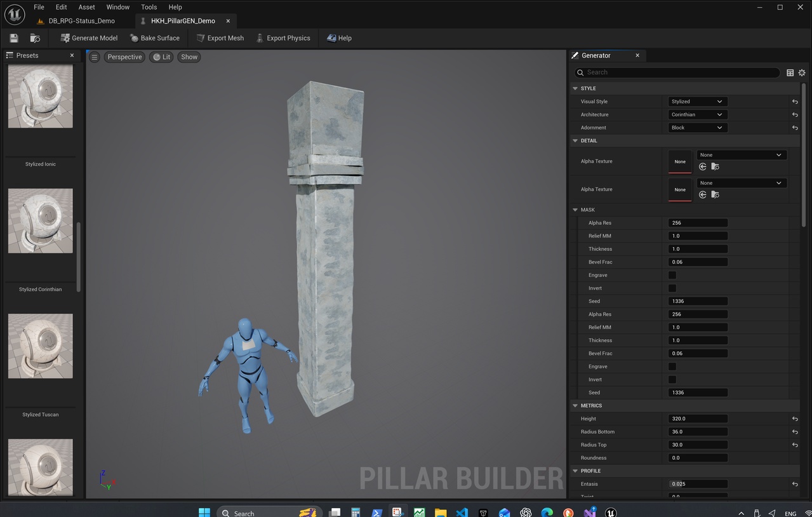
Task: Open the Generator panel settings gear
Action: (x=802, y=73)
